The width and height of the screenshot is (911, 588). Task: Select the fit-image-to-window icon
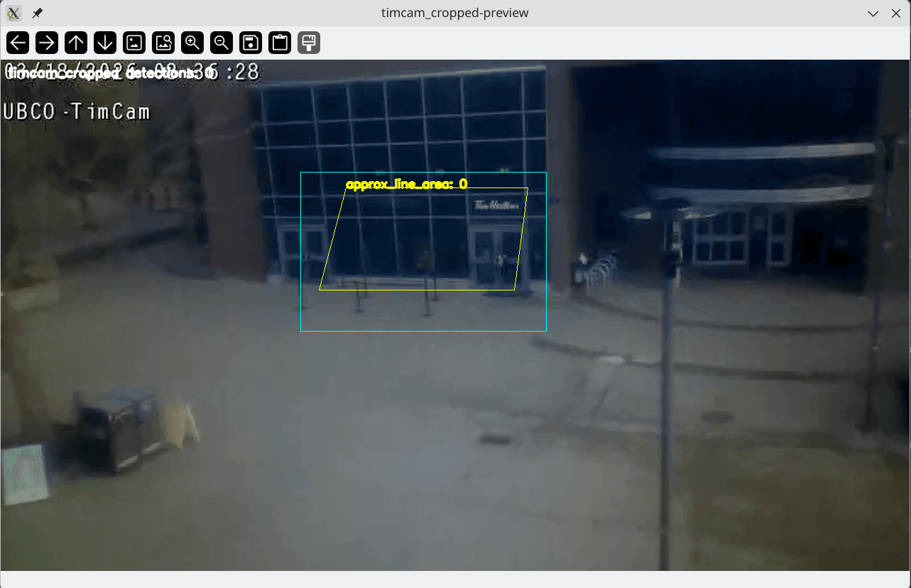click(x=133, y=43)
